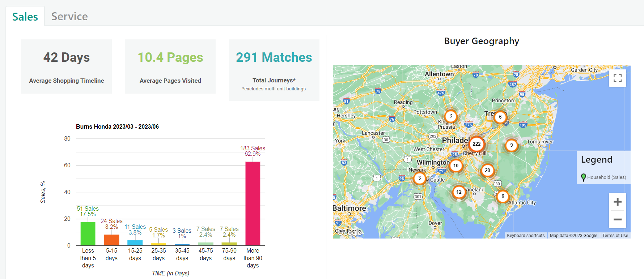
Task: Click the green Household (Sales) legend pin
Action: coord(583,177)
